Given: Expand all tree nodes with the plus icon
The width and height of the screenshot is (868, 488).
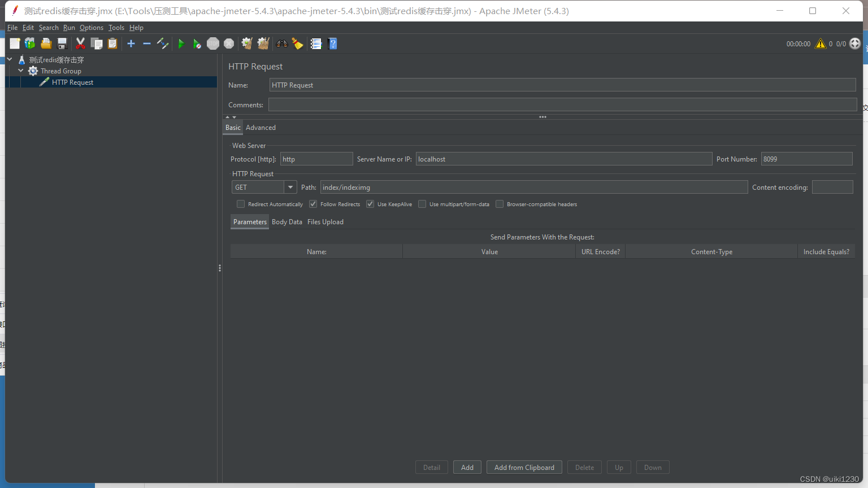Looking at the screenshot, I should coord(131,43).
